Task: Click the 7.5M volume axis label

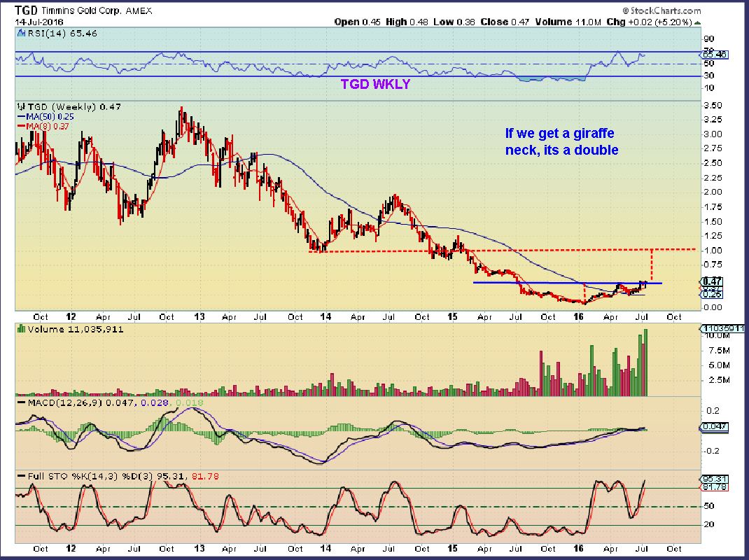Action: (720, 351)
